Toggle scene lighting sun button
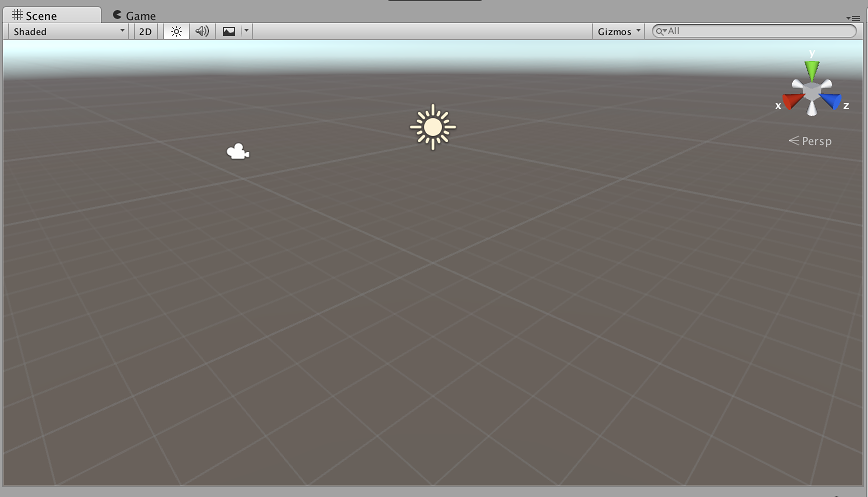868x497 pixels. [176, 31]
